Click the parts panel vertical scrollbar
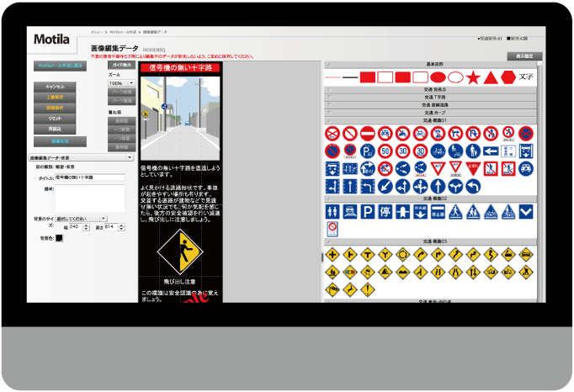The width and height of the screenshot is (574, 392). [539, 182]
